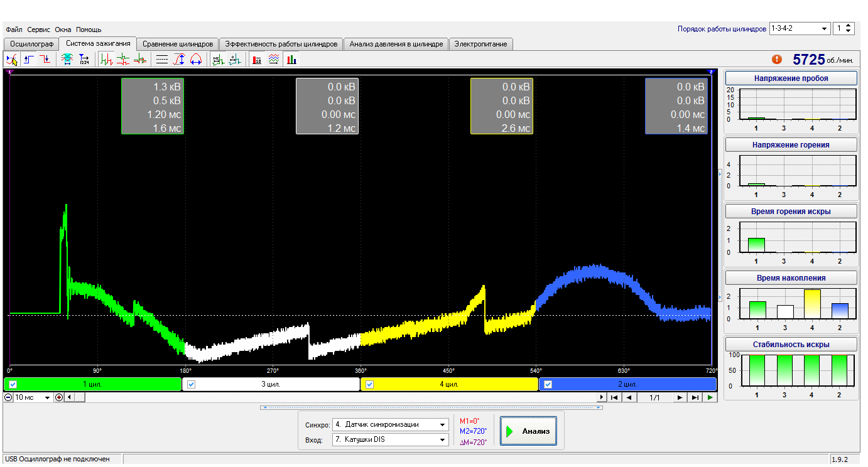
Task: Click the blue cylinder 2 data box
Action: (676, 107)
